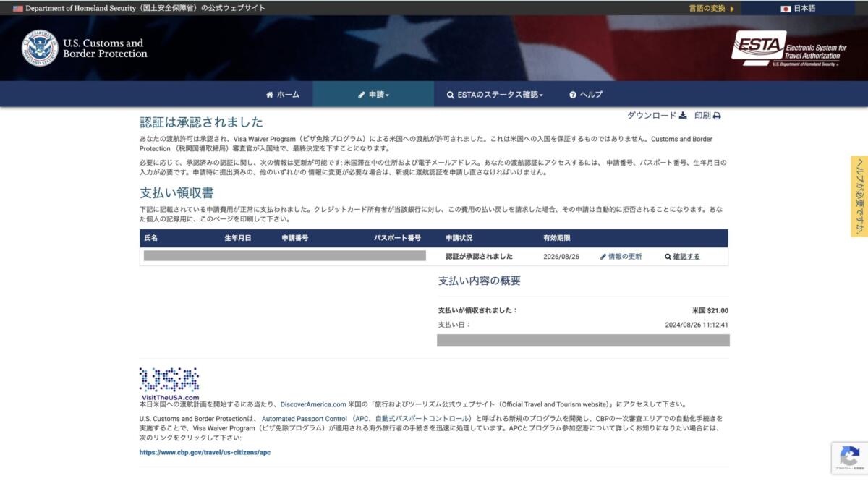This screenshot has width=868, height=481.
Task: Open the 申請 dropdown menu
Action: click(373, 95)
